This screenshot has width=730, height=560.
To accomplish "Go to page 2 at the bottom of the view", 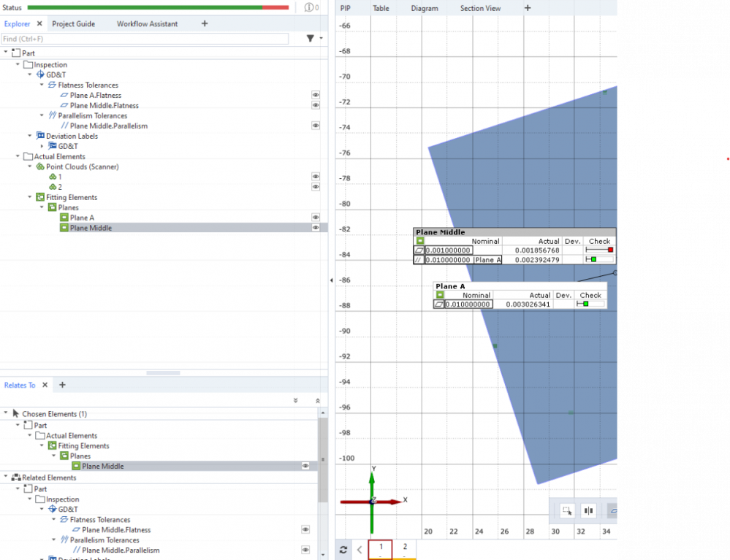I will tap(405, 547).
